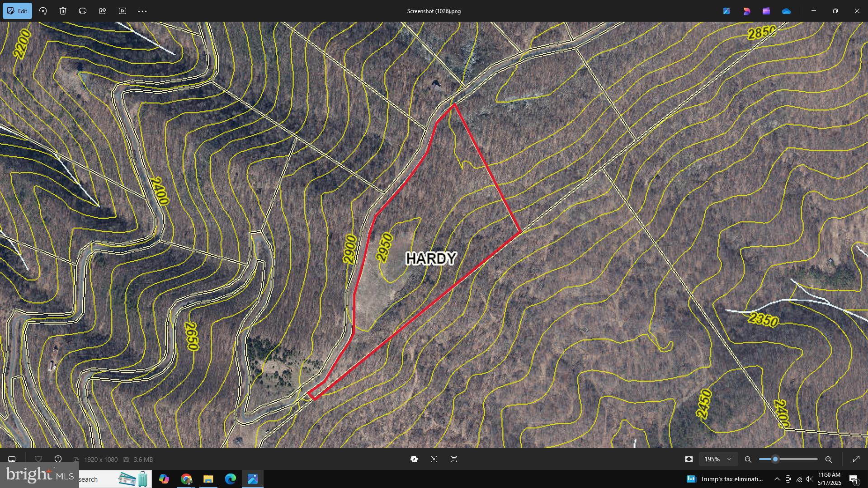Open the See more menu
This screenshot has width=868, height=488.
coord(142,11)
